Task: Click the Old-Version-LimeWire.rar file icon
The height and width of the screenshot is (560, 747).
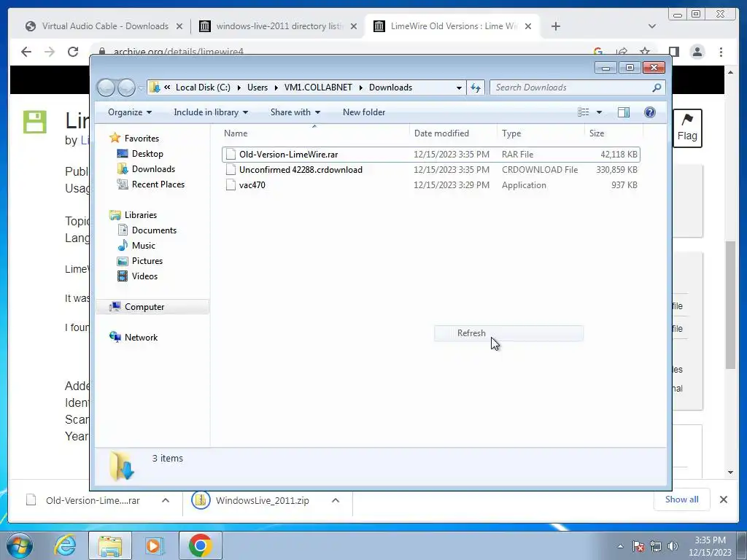Action: click(x=231, y=155)
